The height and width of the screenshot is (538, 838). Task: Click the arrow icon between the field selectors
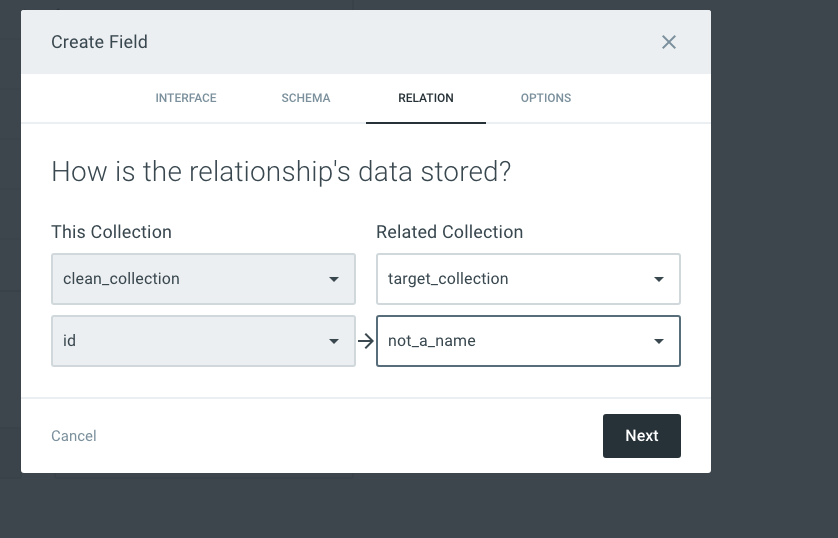[x=366, y=341]
